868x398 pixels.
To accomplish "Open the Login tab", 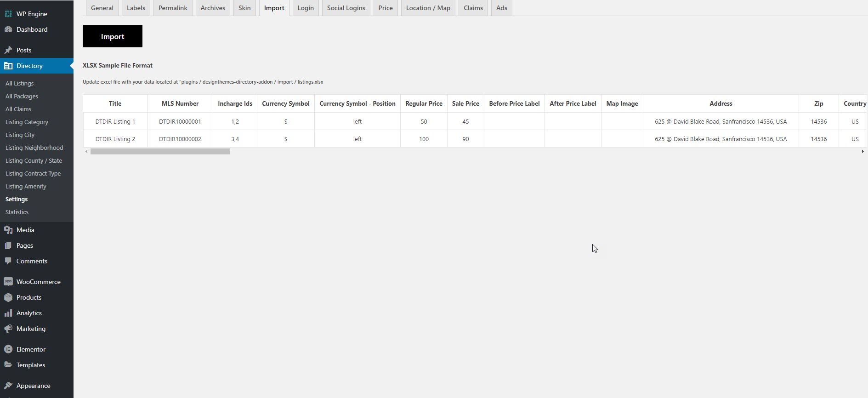I will [x=306, y=8].
